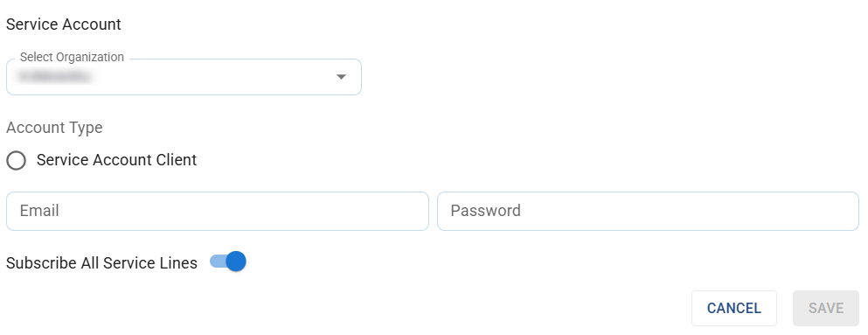Click the blue knob of the subscribe switch
The image size is (868, 335).
click(x=236, y=262)
